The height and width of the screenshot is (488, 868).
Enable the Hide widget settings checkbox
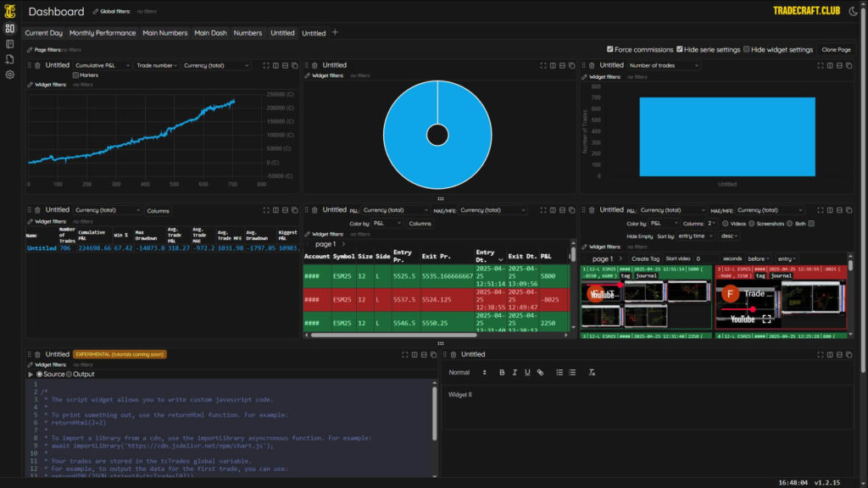[x=747, y=49]
